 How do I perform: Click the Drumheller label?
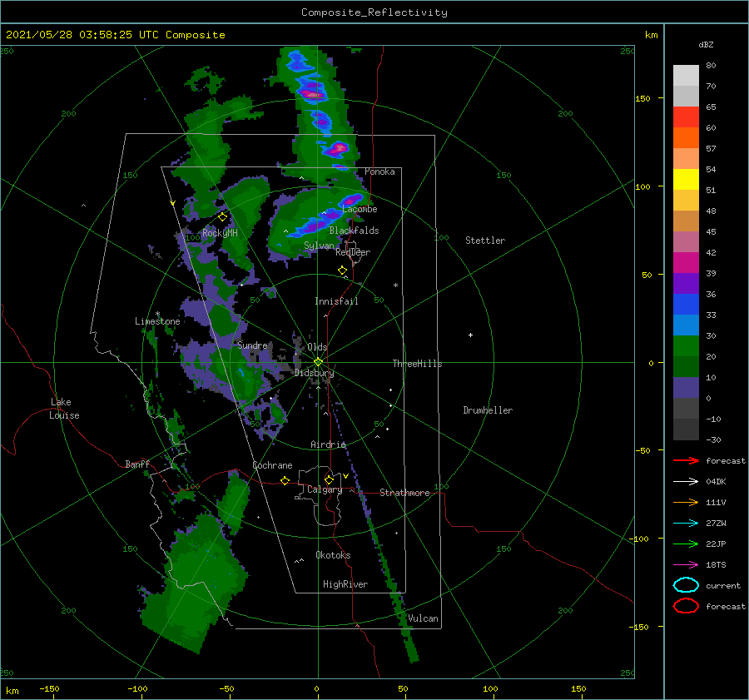tap(488, 410)
